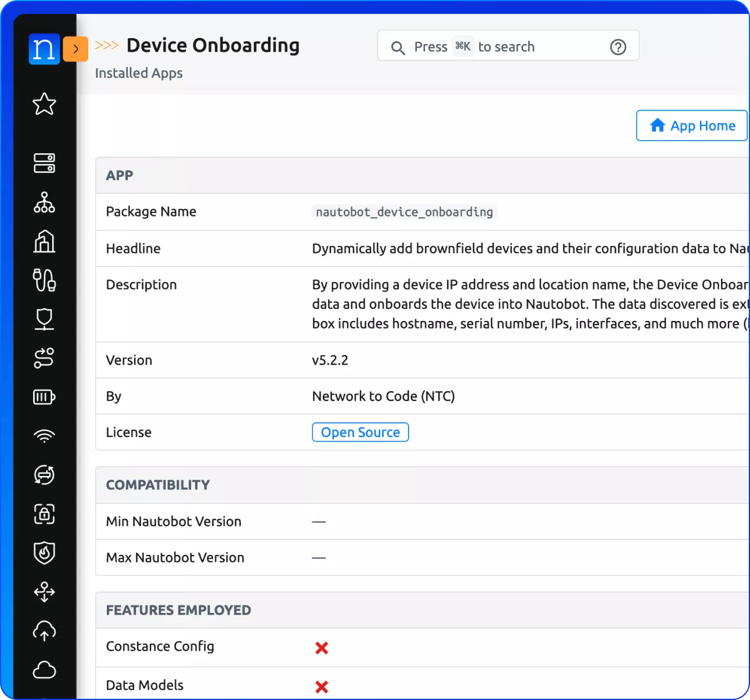This screenshot has width=750, height=700.
Task: Click the App Home button
Action: tap(691, 125)
